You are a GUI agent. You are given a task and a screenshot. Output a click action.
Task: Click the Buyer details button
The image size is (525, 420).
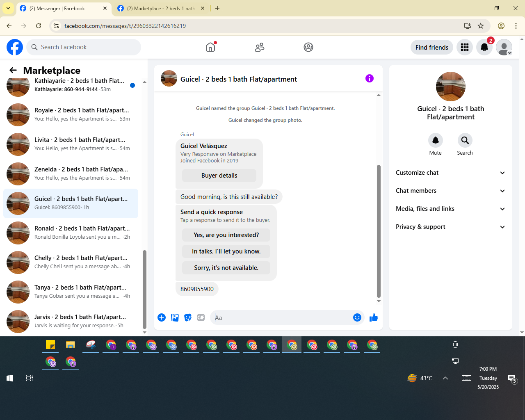[x=219, y=176]
